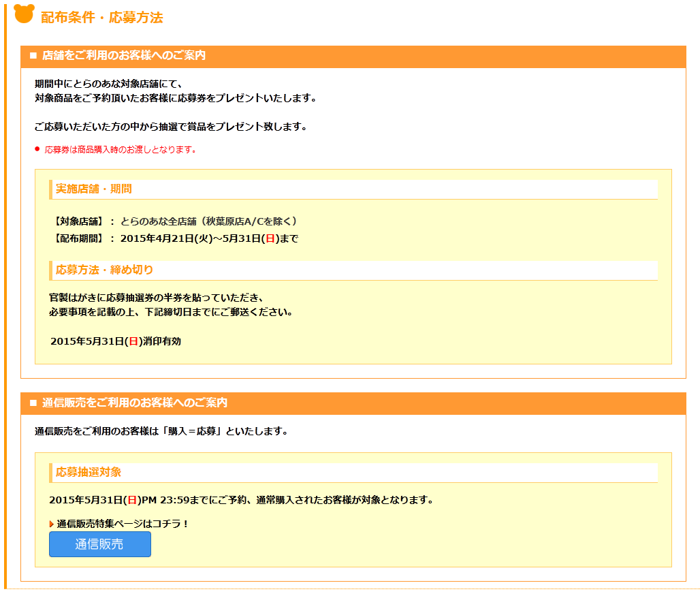Click the 【配布期間】 line starting 2015年4月21日

point(175,239)
